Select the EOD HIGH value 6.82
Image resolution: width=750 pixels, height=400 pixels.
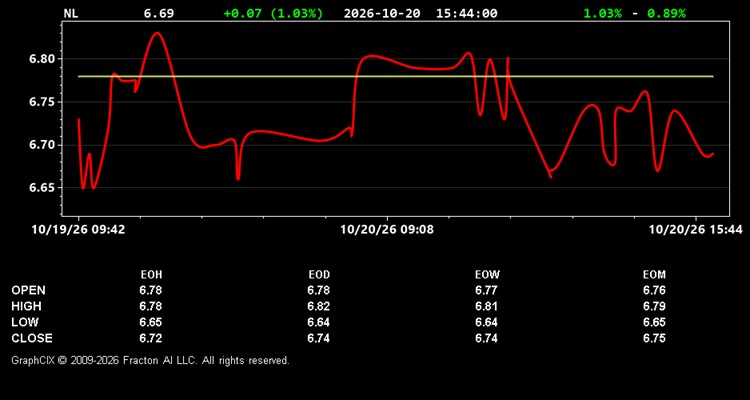click(x=319, y=306)
